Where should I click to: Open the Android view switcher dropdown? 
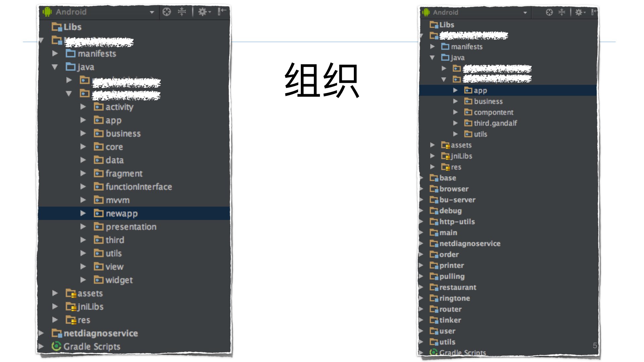tap(152, 12)
